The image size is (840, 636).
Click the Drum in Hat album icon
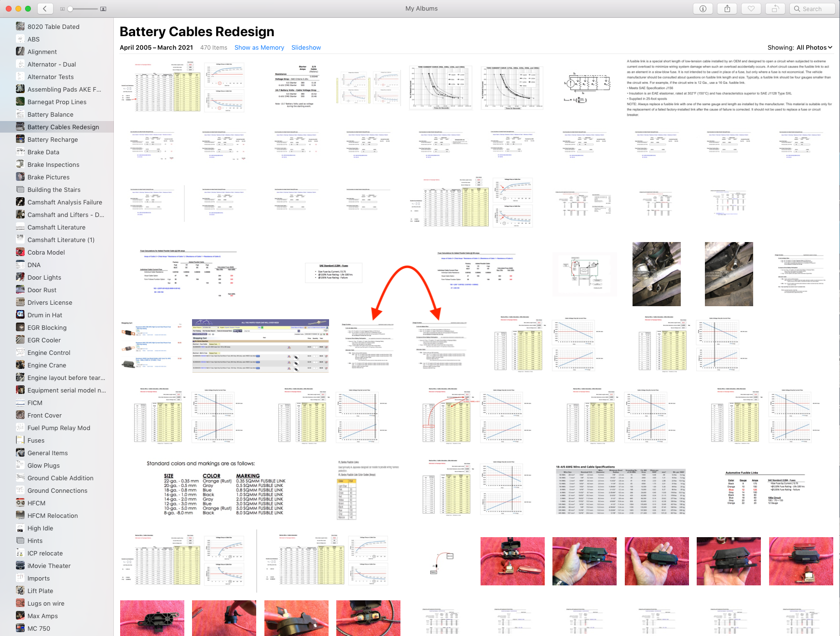click(20, 315)
